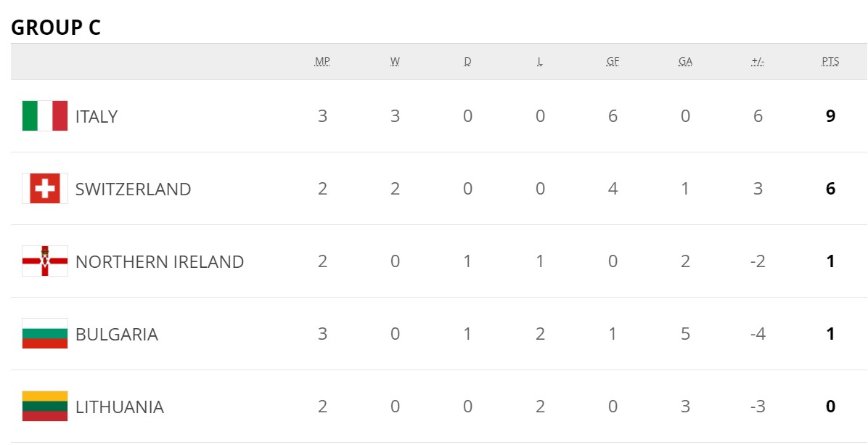Click the GROUP C heading

(56, 28)
